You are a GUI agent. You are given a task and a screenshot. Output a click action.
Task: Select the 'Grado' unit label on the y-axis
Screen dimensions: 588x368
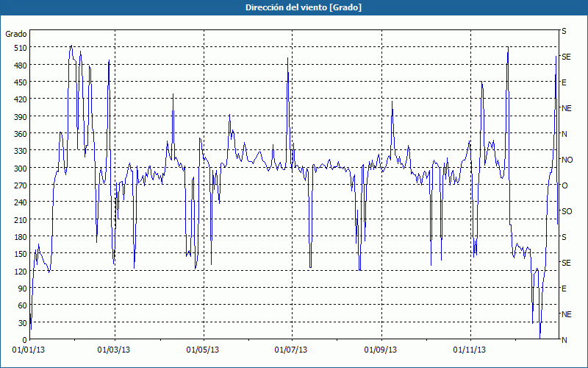point(16,34)
